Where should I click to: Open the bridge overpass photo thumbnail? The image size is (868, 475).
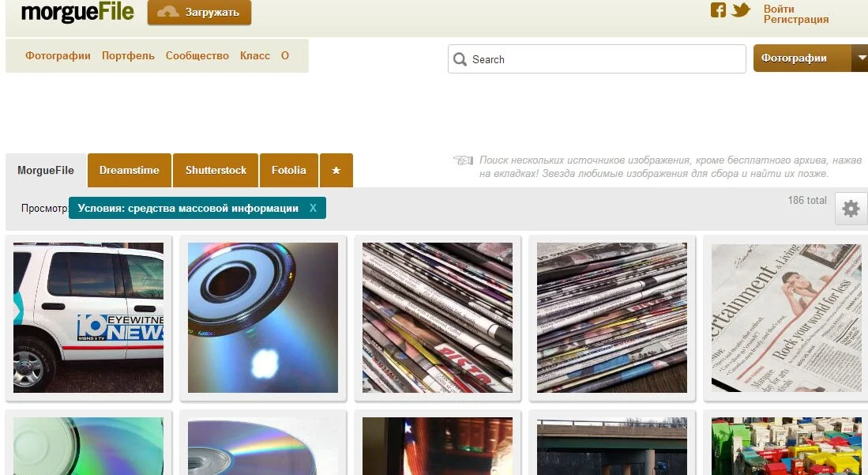[x=611, y=447]
